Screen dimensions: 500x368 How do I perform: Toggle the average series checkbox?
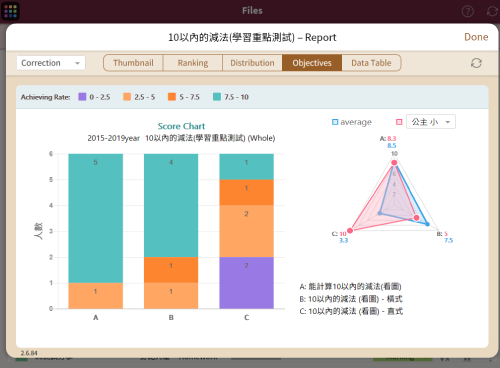click(335, 122)
